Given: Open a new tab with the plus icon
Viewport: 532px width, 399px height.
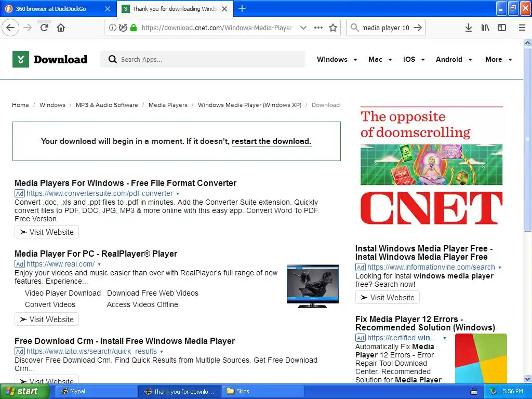Looking at the screenshot, I should coord(242,8).
